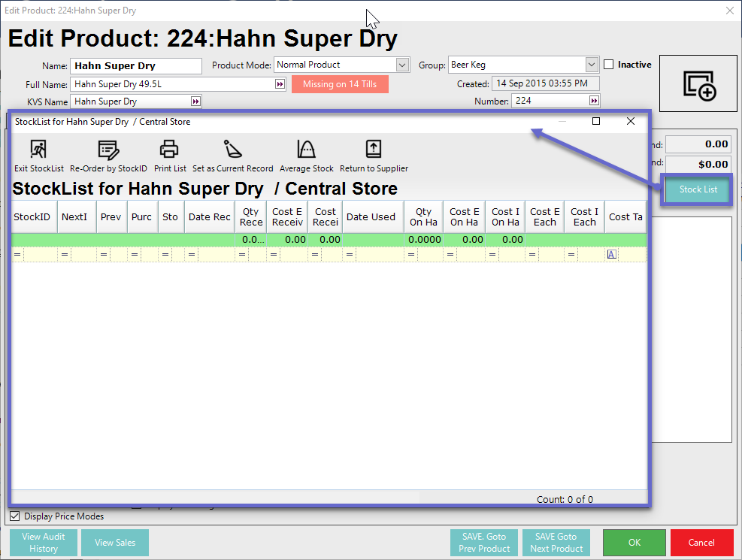Click the Cost Ta column header
Viewport: 742px width, 560px height.
pyautogui.click(x=625, y=216)
